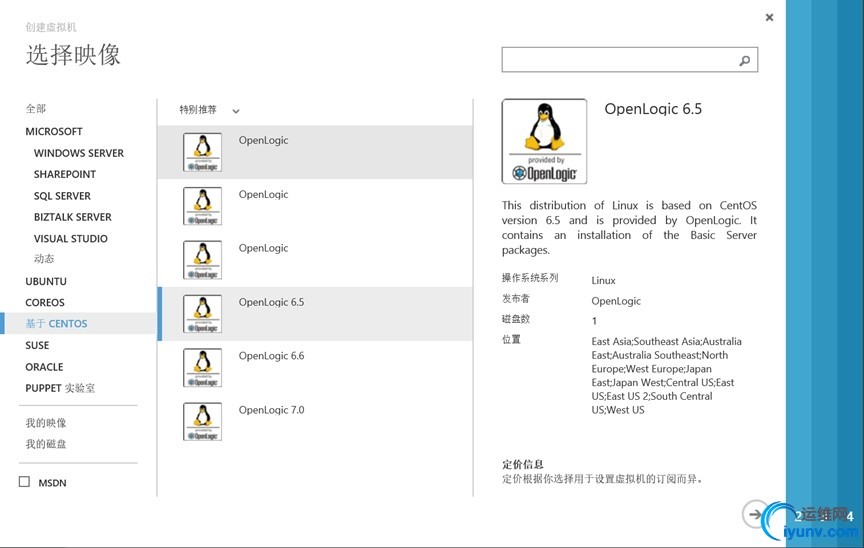Go to next step with arrow button

click(x=755, y=514)
